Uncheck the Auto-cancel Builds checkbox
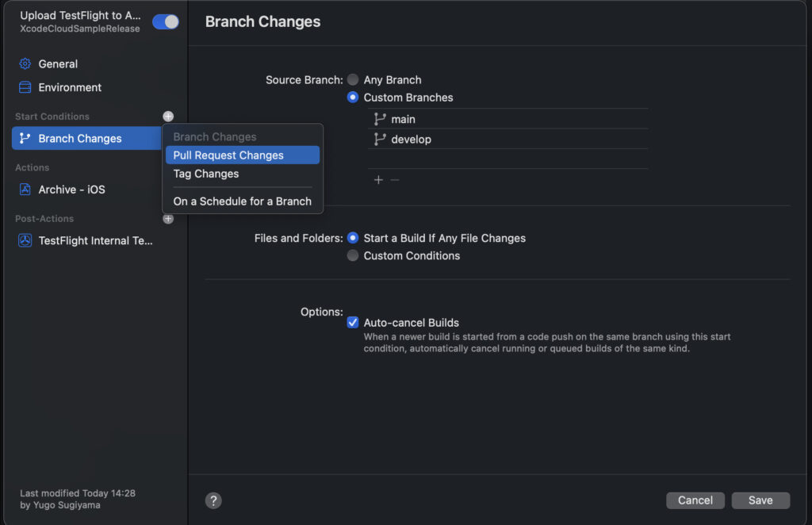The image size is (812, 525). tap(353, 322)
